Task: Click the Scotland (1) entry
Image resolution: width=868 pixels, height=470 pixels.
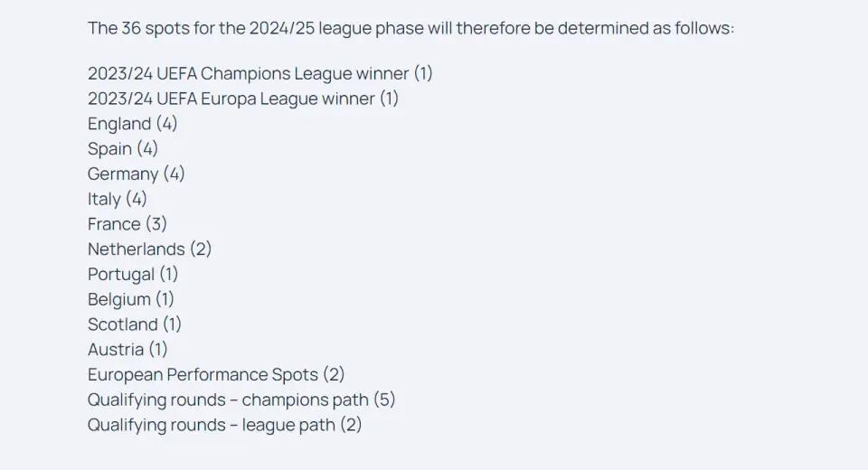Action: 135,324
